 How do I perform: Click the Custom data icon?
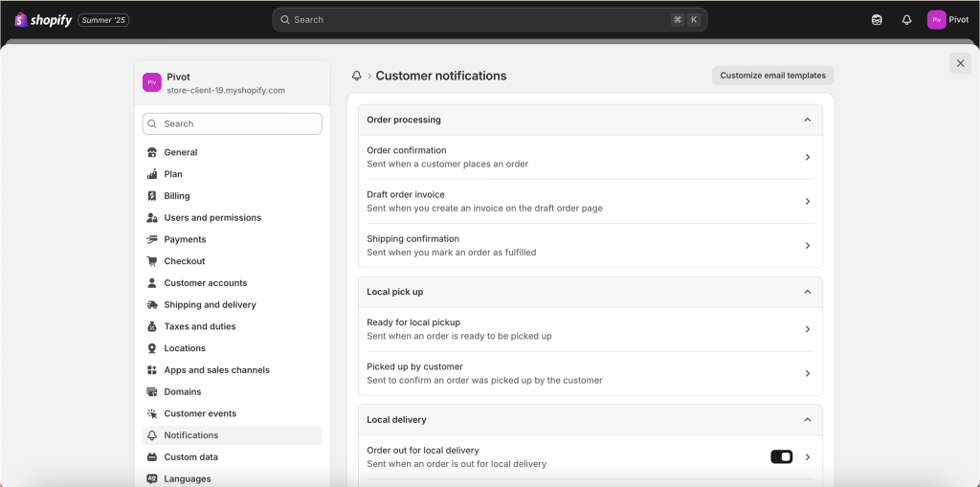[x=152, y=457]
